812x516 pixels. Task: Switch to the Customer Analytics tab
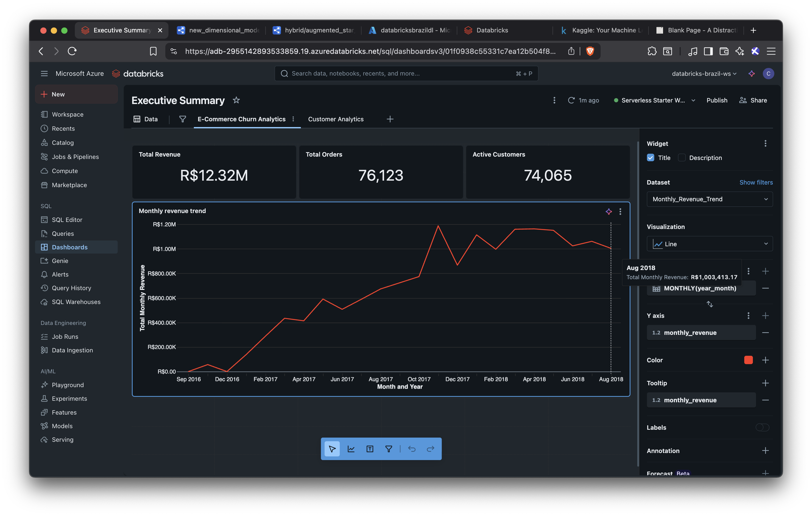click(x=336, y=119)
